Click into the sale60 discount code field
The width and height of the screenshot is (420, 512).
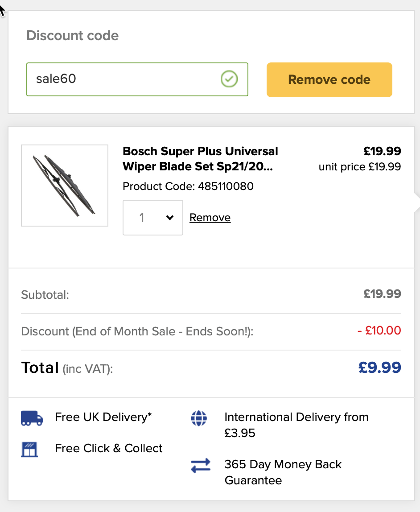(137, 79)
